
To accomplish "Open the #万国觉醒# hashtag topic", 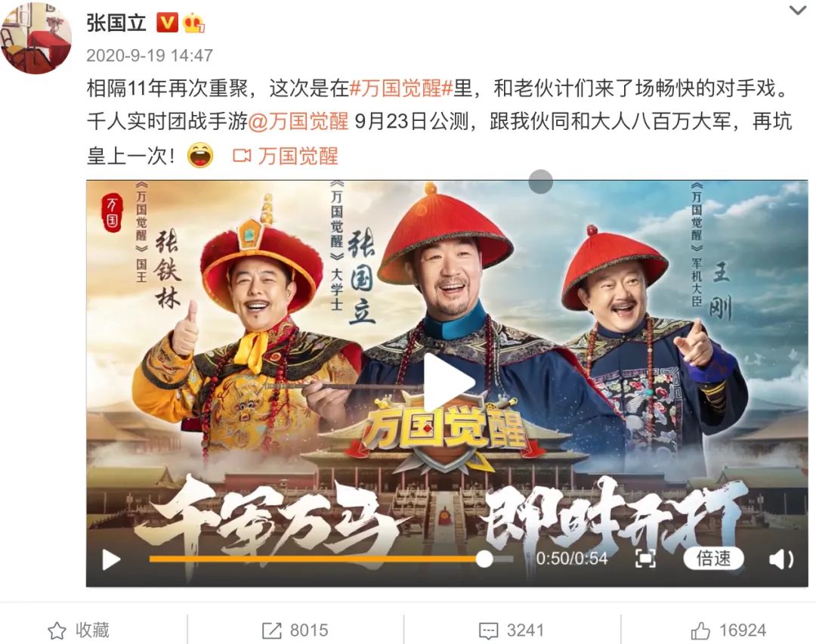I will pyautogui.click(x=400, y=88).
